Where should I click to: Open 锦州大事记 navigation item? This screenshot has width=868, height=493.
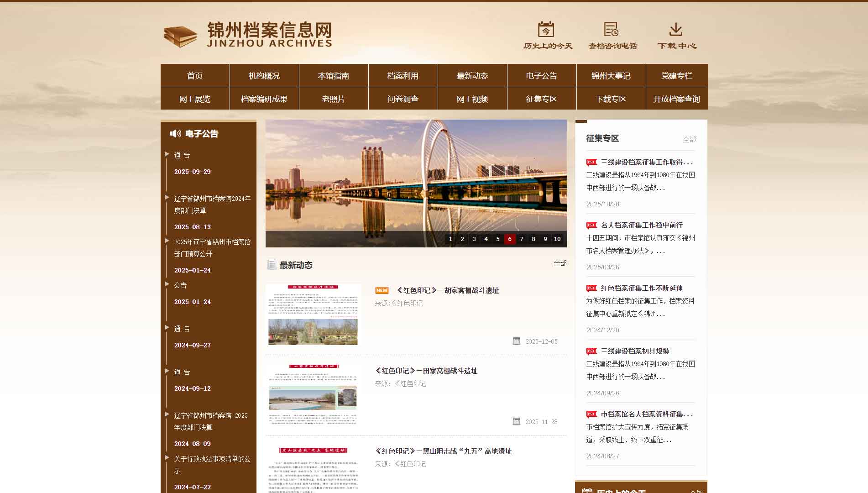click(x=611, y=75)
